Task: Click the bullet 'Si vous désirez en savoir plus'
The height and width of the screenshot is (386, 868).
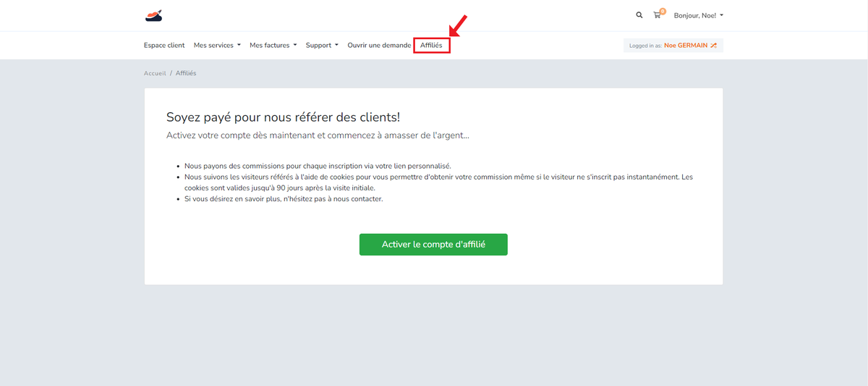Action: pyautogui.click(x=284, y=198)
